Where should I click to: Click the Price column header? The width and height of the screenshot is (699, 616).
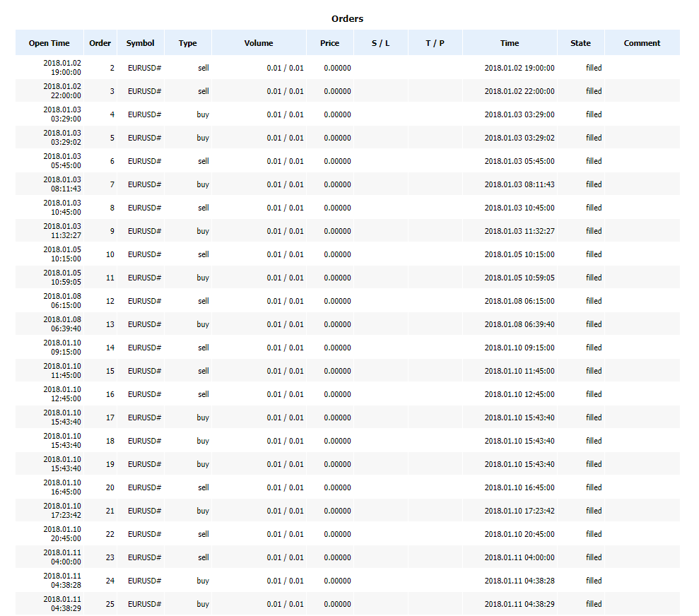(330, 43)
